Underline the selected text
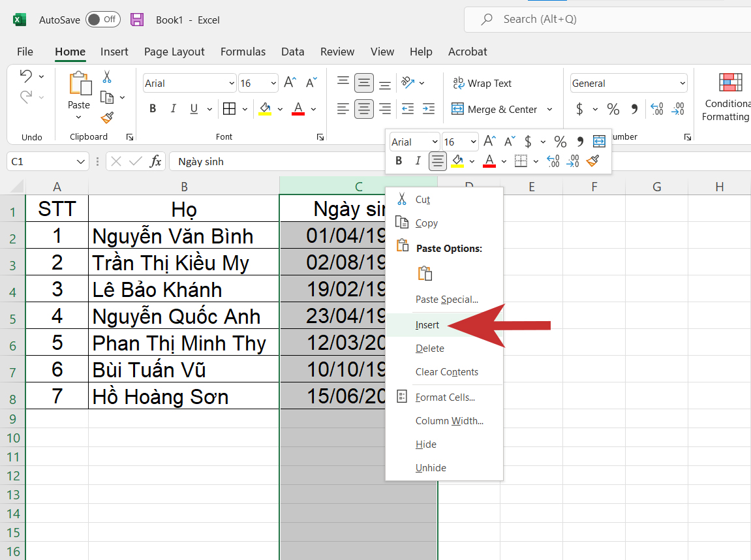Screen dimensions: 751x560 tap(195, 109)
